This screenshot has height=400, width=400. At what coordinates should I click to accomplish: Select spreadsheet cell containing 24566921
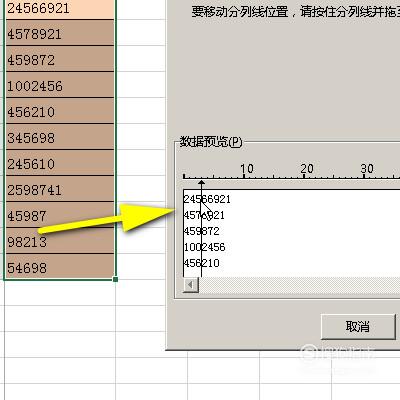point(60,9)
